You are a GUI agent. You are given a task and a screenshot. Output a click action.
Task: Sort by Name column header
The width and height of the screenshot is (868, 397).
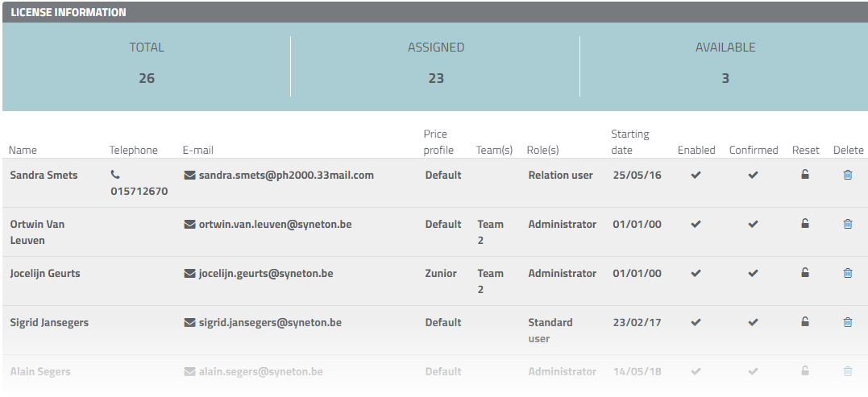click(x=23, y=150)
